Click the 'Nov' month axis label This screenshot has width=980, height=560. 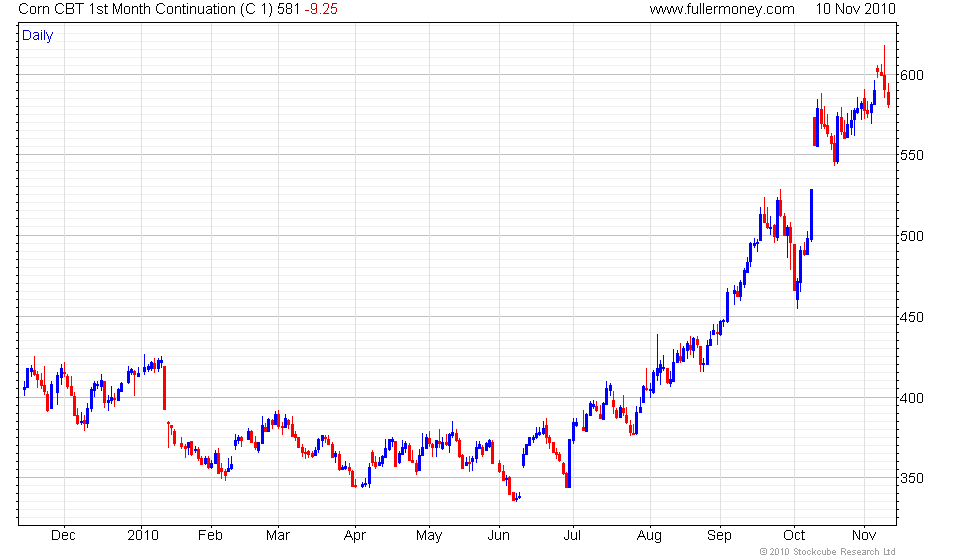pos(864,536)
